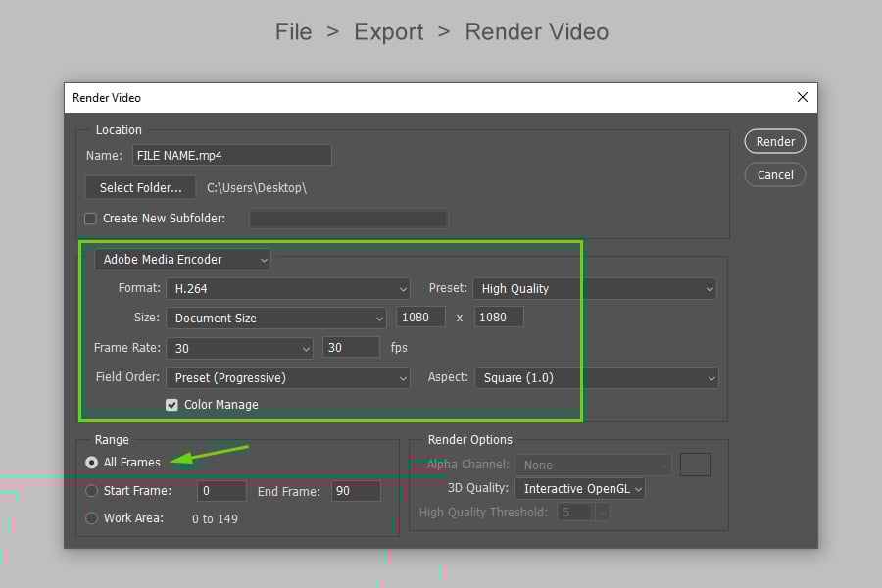This screenshot has width=882, height=588.
Task: Click the subfolder name input field
Action: [349, 219]
